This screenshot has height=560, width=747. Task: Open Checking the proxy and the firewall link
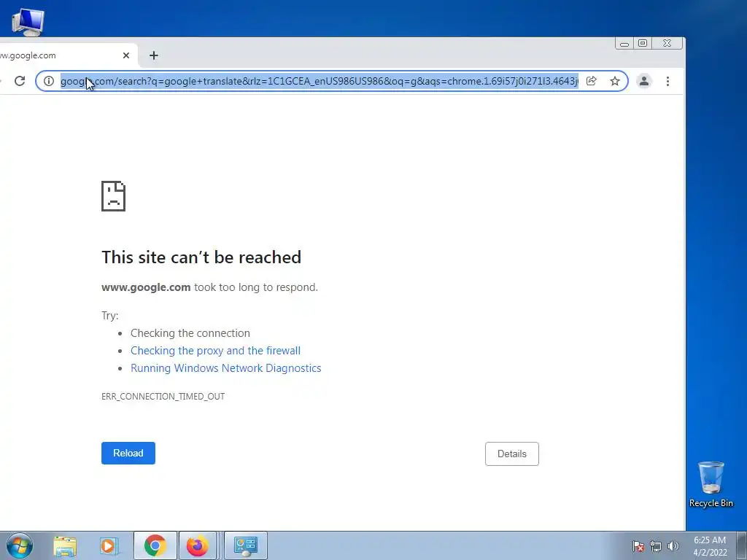(215, 351)
